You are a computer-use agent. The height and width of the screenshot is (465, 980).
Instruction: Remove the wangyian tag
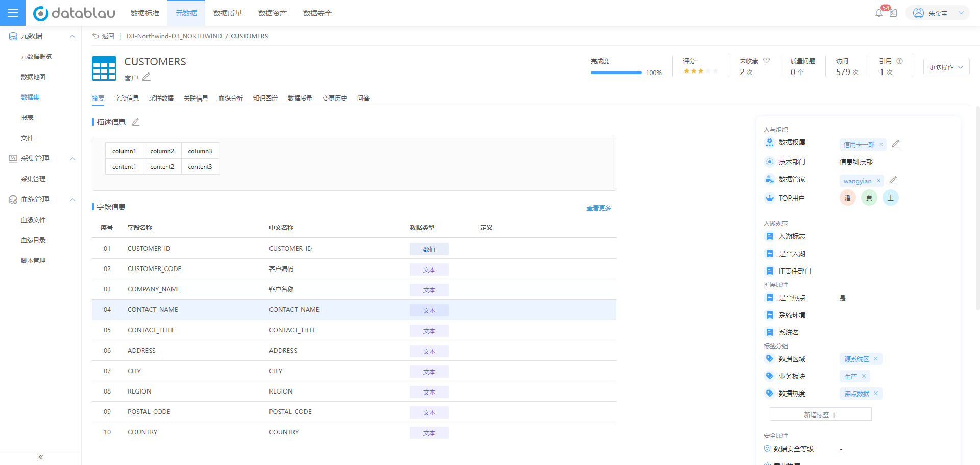coord(878,181)
